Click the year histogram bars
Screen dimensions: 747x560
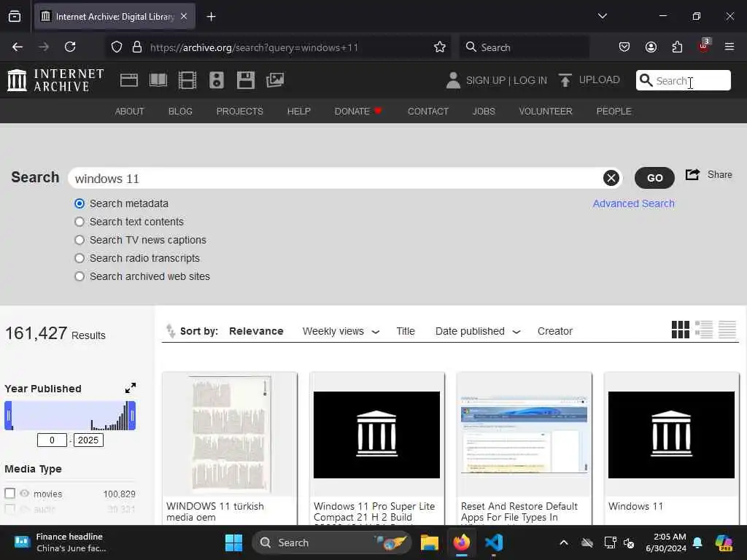[x=70, y=415]
